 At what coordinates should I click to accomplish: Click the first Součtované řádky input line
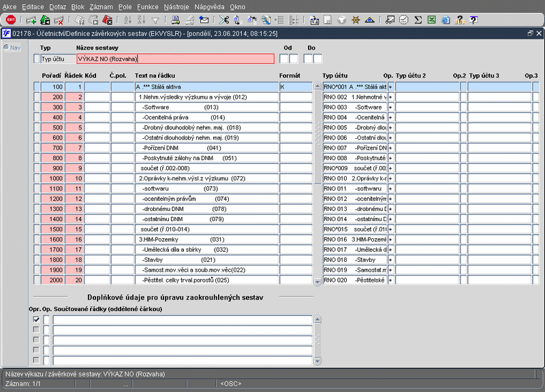coord(183,319)
